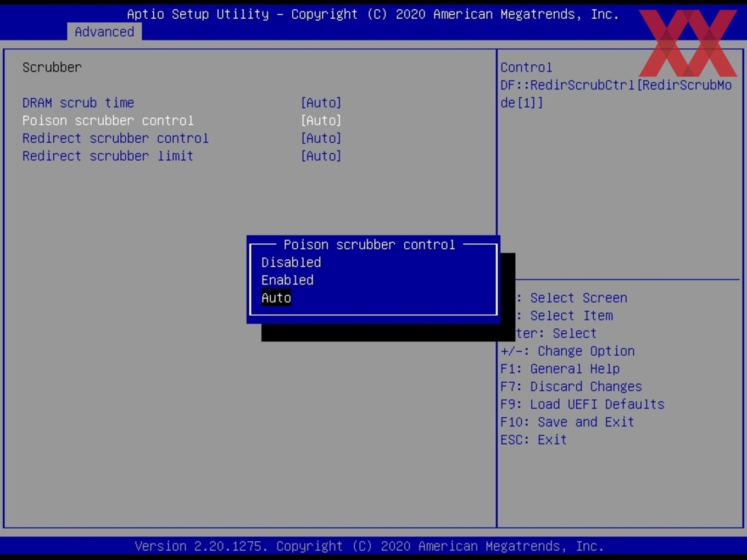747x560 pixels.
Task: Open Redirect scrubber control [Auto] value
Action: [x=321, y=138]
